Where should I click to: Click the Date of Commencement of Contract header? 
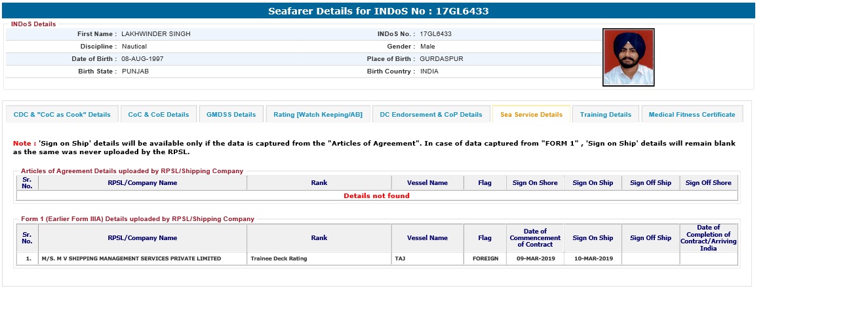click(535, 237)
